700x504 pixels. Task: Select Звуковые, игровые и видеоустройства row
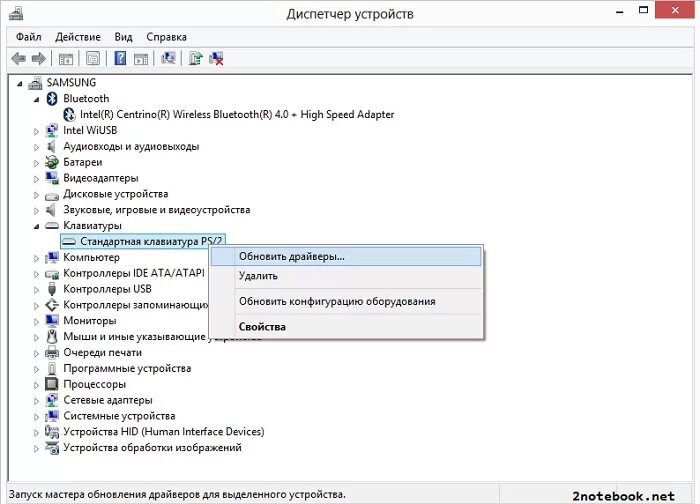click(x=156, y=210)
